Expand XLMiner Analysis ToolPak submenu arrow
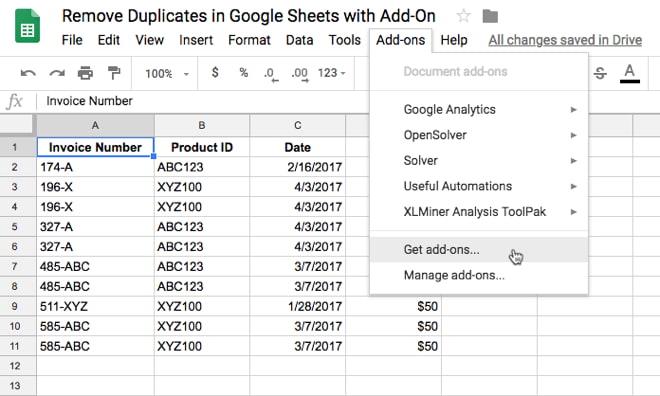The image size is (660, 396). point(573,212)
